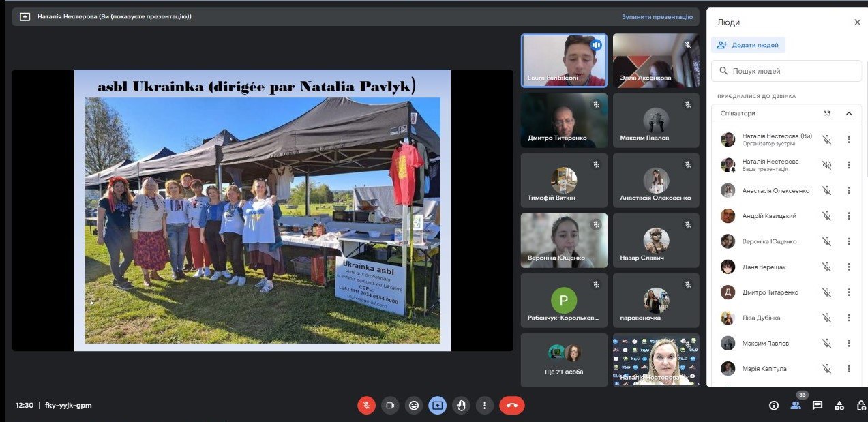Select Тимофій Вяткін participant tile
The image size is (868, 422).
pyautogui.click(x=564, y=181)
